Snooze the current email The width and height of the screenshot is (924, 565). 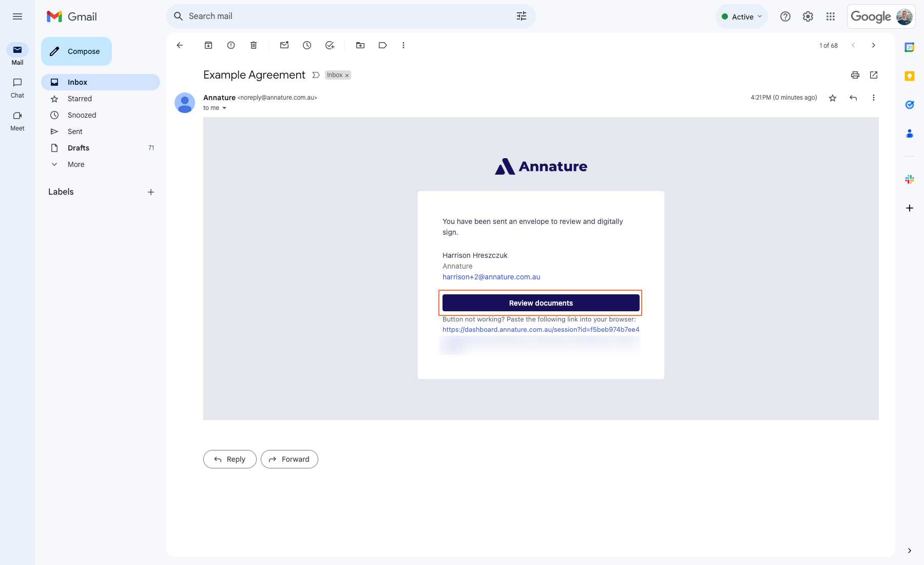click(x=307, y=45)
